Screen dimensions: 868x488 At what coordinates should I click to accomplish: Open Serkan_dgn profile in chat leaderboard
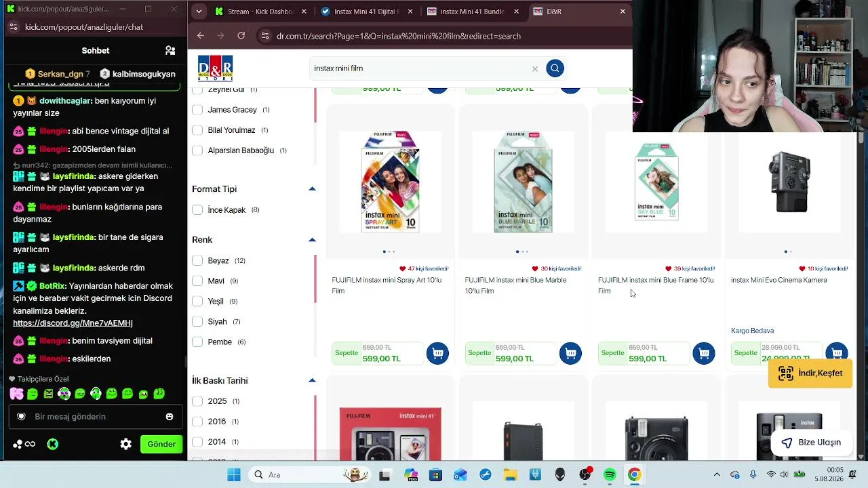(58, 73)
